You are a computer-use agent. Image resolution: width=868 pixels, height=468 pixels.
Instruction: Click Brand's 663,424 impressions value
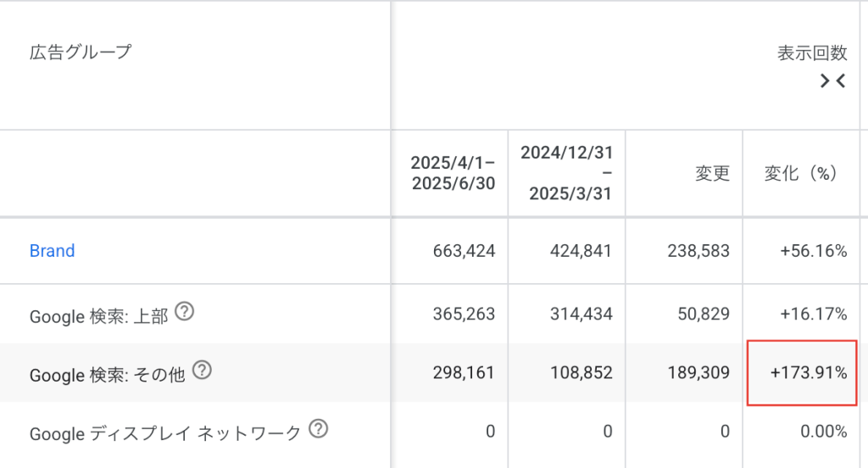point(463,251)
